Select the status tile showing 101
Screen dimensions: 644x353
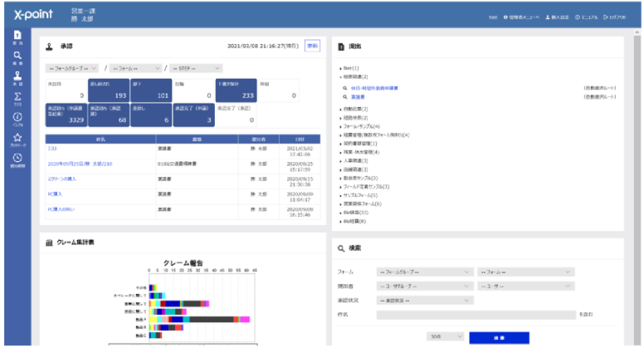tap(151, 91)
